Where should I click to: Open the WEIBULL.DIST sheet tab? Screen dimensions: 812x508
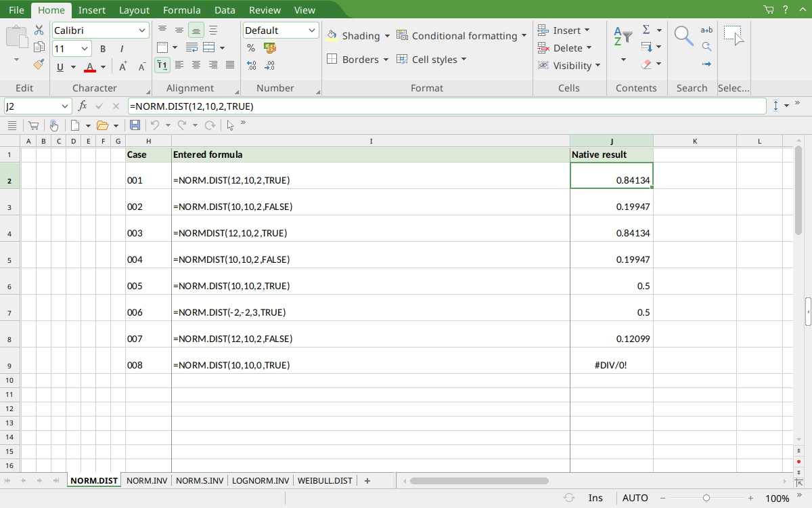(325, 481)
